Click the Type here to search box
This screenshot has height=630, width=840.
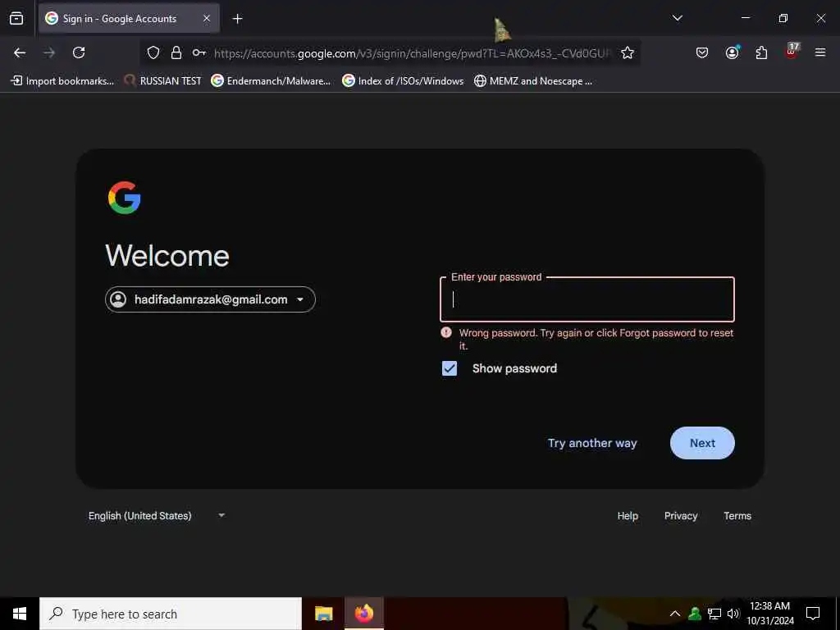tap(171, 614)
